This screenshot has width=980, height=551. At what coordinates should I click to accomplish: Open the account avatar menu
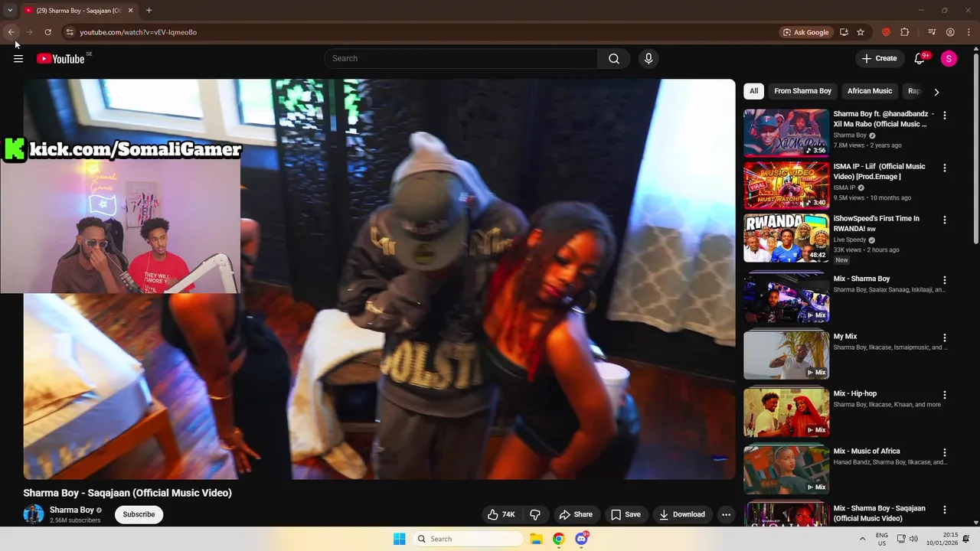949,58
